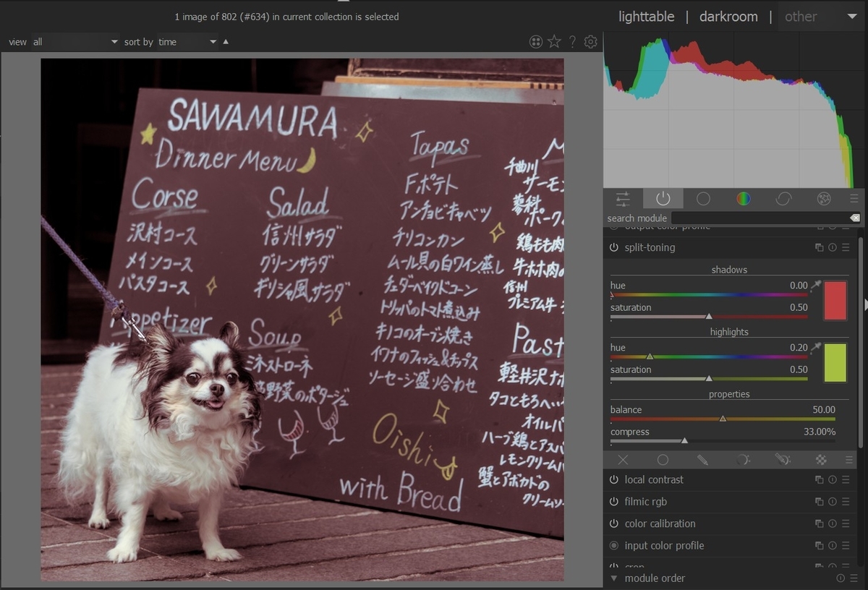868x590 pixels.
Task: Expand the local contrast module
Action: pyautogui.click(x=654, y=479)
